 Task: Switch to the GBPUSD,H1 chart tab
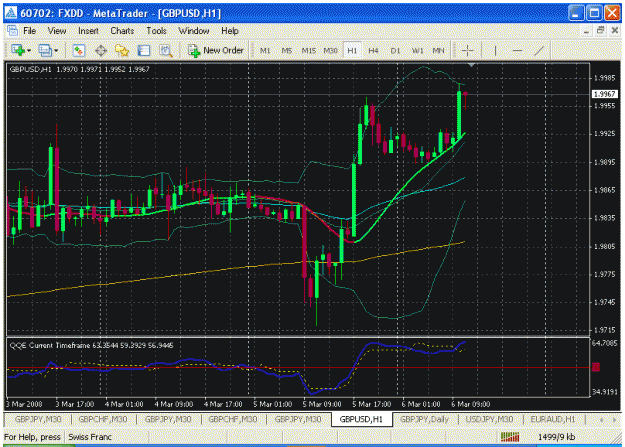pyautogui.click(x=361, y=419)
